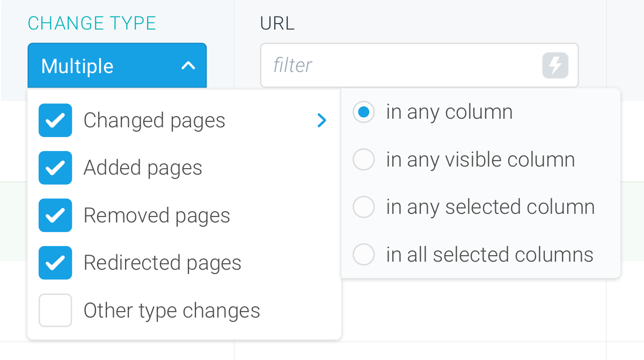Click the lightning bolt icon in URL filter
Screen dimensions: 644x360
555,66
